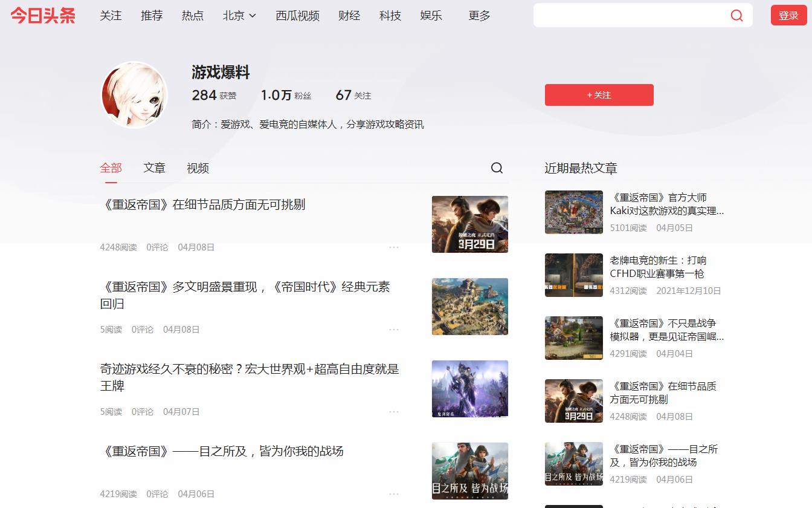
Task: Click 04月07日 date of 奇迹游戏 article
Action: (181, 412)
